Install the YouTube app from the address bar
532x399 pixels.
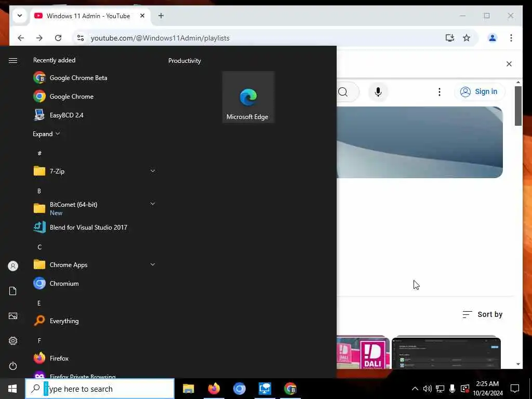449,38
